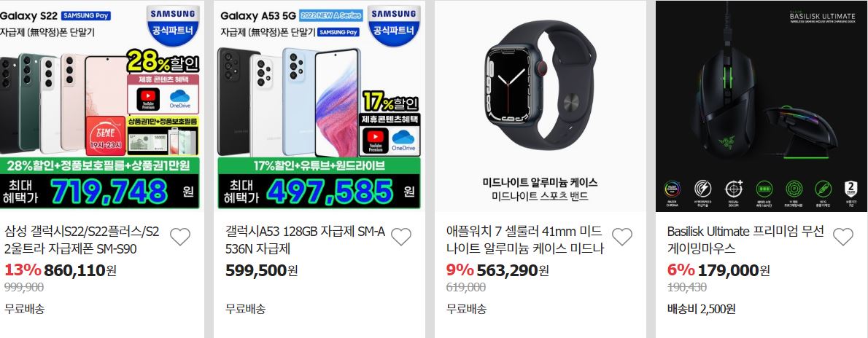868x338 pixels.
Task: Open the Apple Watch midnight product image
Action: [x=540, y=106]
